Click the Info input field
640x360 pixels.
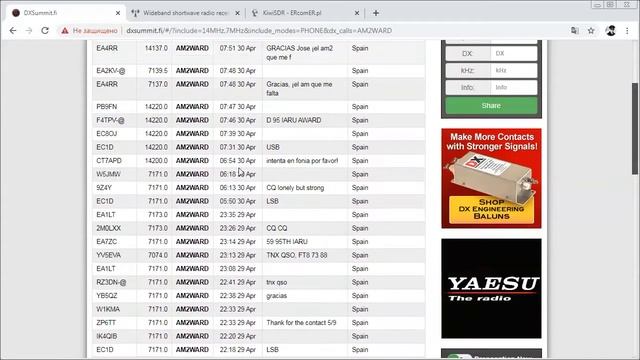[x=514, y=87]
